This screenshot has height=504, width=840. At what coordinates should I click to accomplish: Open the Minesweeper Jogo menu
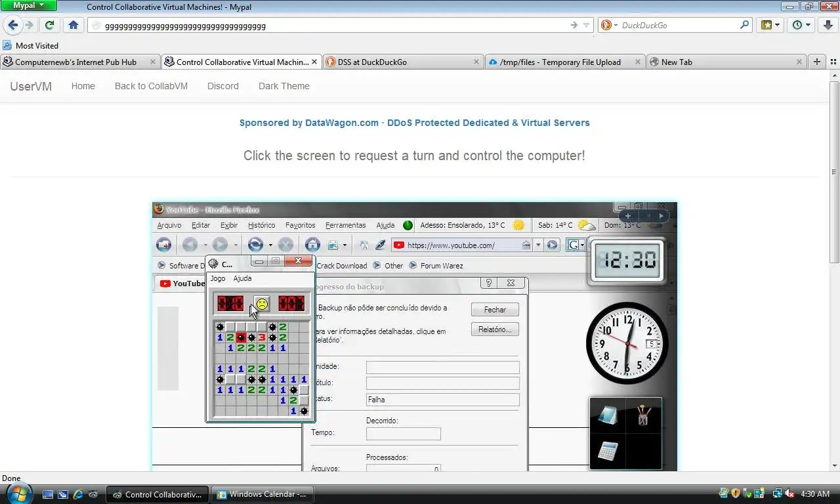[218, 278]
